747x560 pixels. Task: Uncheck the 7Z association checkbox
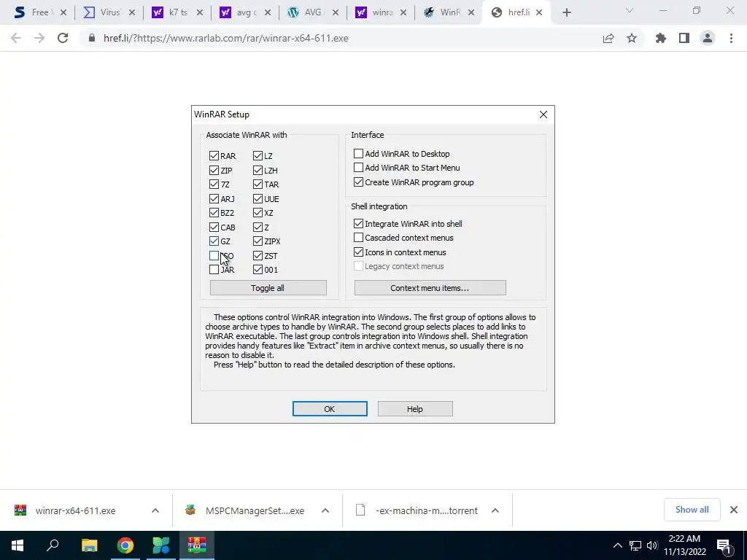pos(214,184)
